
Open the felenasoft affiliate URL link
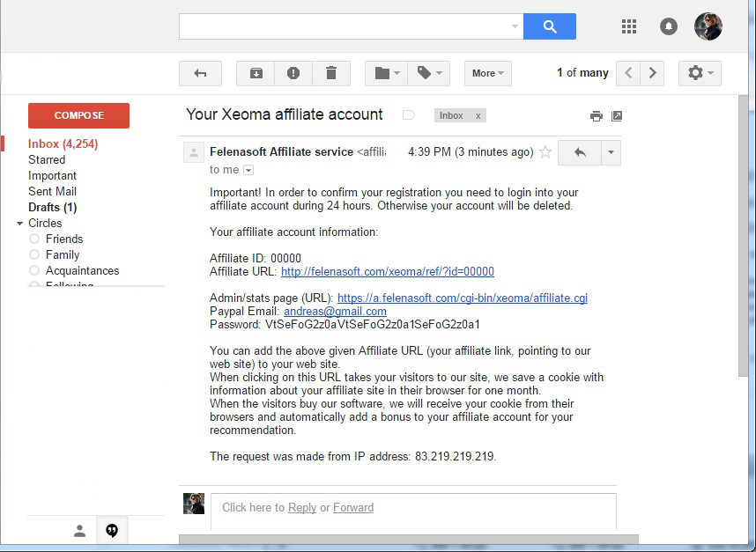tap(387, 272)
